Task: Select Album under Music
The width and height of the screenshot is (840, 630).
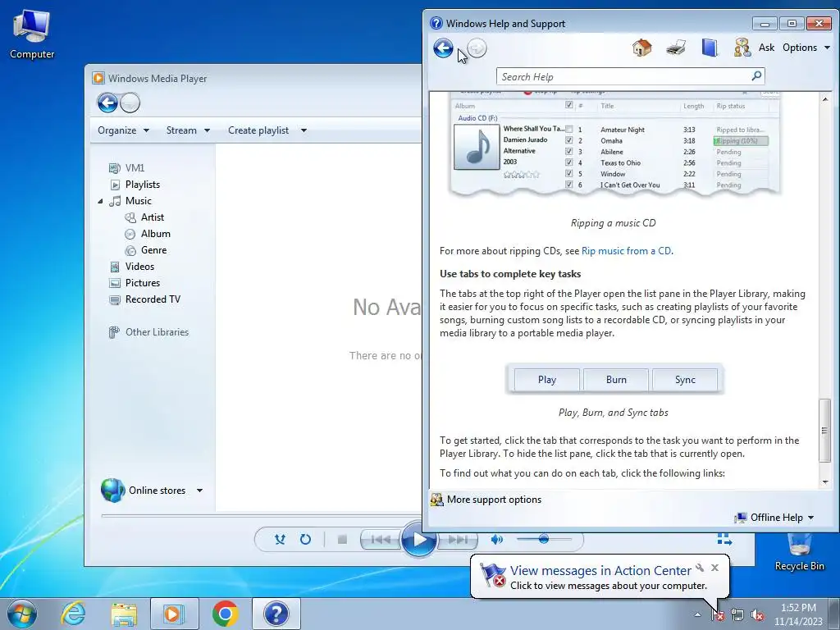Action: (148, 234)
